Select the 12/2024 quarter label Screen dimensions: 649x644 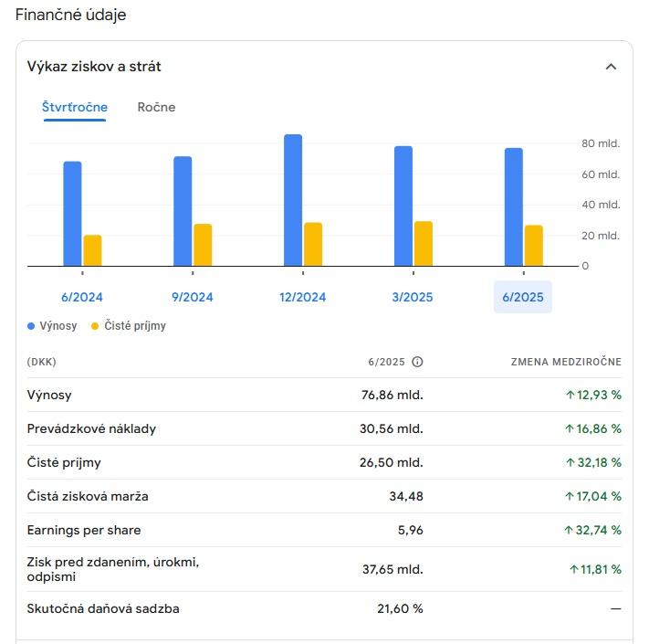pos(303,297)
